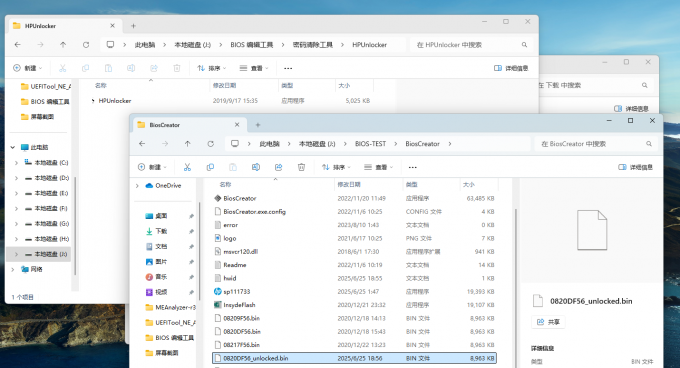680x368 pixels.
Task: Click search magnifier in BiosCreator search box
Action: 649,144
